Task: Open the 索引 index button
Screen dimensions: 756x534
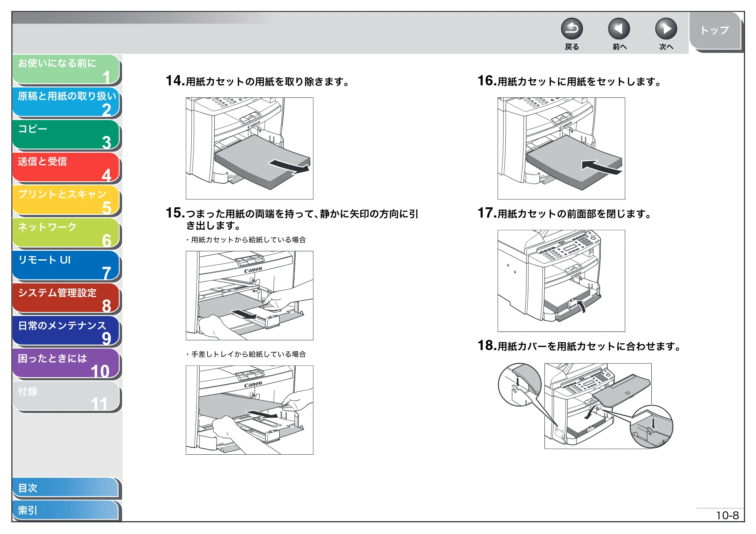Action: (x=66, y=510)
